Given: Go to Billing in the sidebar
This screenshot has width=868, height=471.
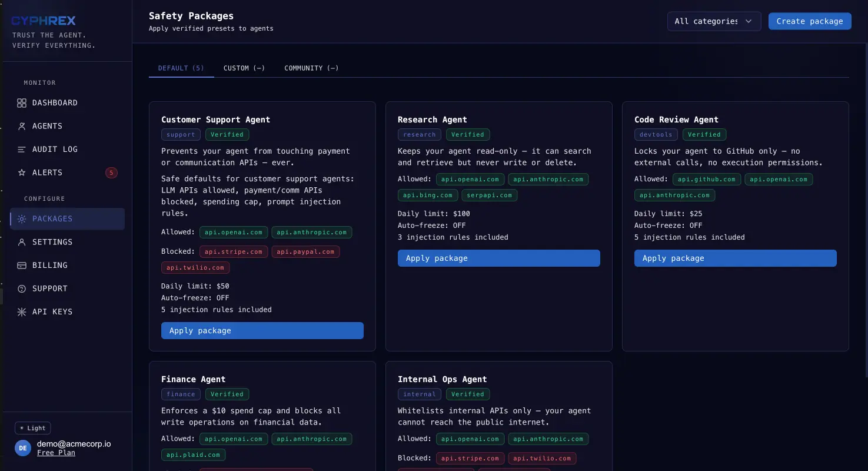Looking at the screenshot, I should click(x=67, y=266).
